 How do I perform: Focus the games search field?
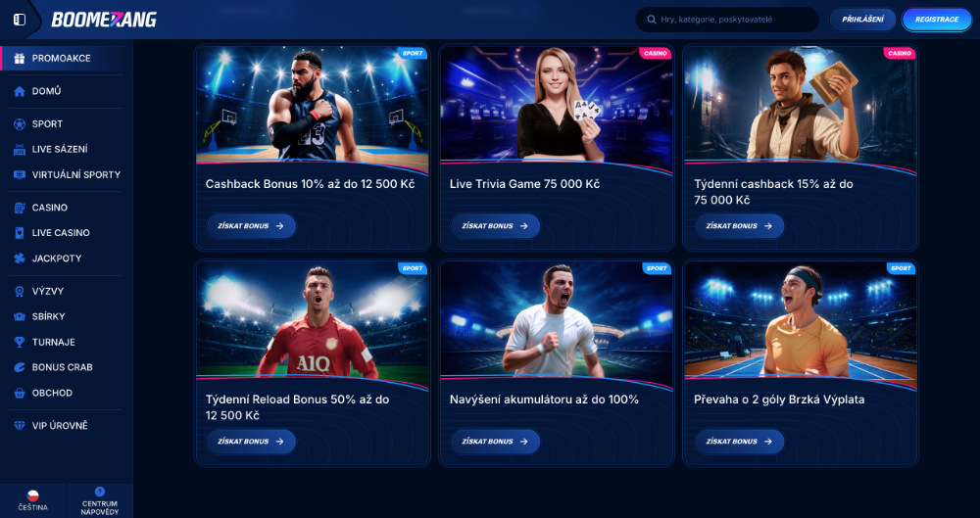pyautogui.click(x=727, y=20)
